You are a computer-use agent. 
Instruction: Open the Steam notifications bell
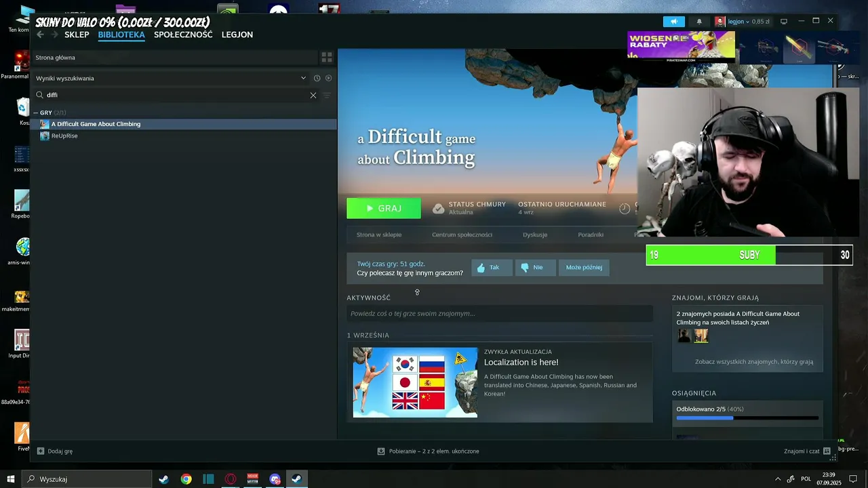pos(699,22)
